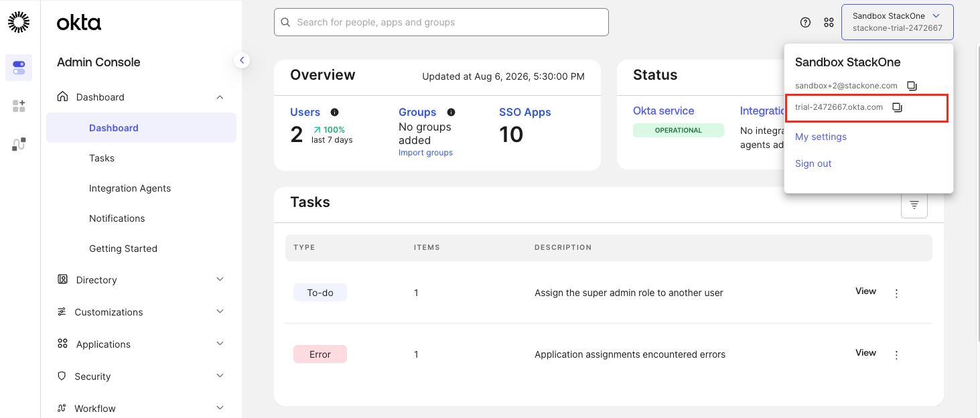980x418 pixels.
Task: Open Notifications in the sidebar
Action: [x=117, y=218]
